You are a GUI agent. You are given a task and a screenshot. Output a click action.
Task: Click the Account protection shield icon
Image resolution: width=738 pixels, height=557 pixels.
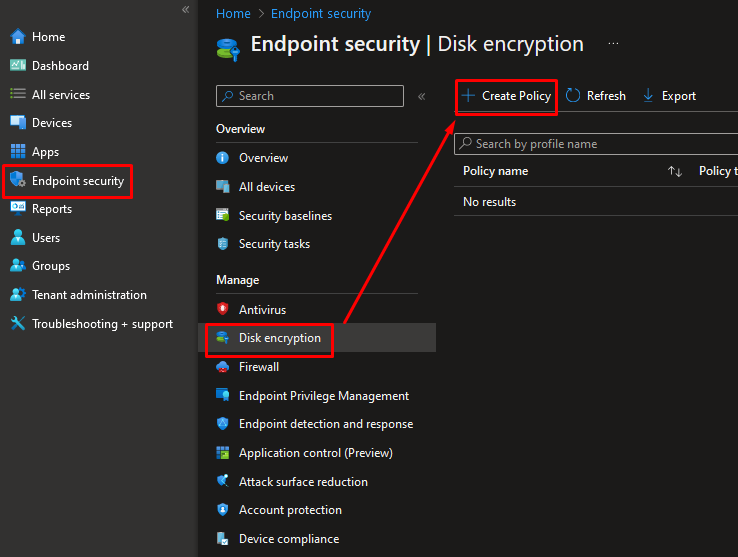coord(223,510)
